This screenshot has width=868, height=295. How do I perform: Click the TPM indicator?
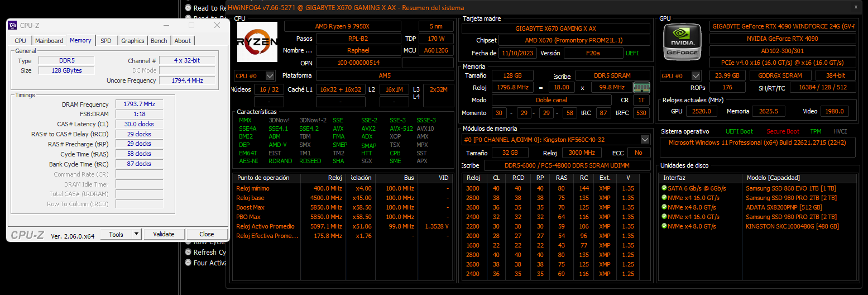point(816,131)
